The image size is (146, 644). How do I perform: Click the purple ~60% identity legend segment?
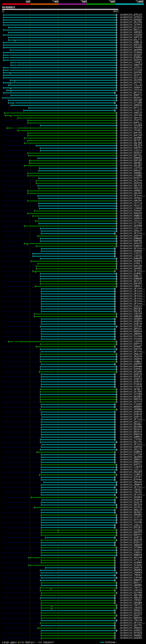(73, 4)
